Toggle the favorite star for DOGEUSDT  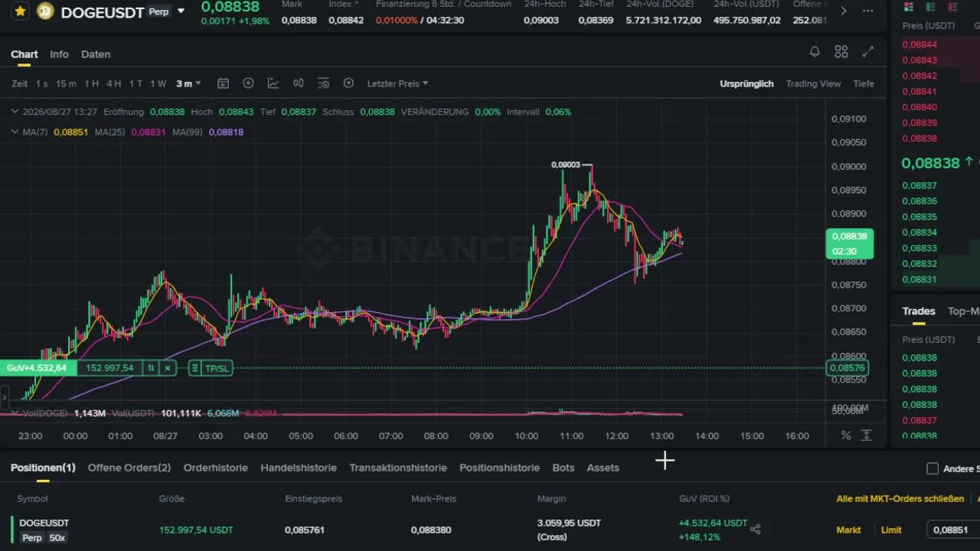[20, 11]
